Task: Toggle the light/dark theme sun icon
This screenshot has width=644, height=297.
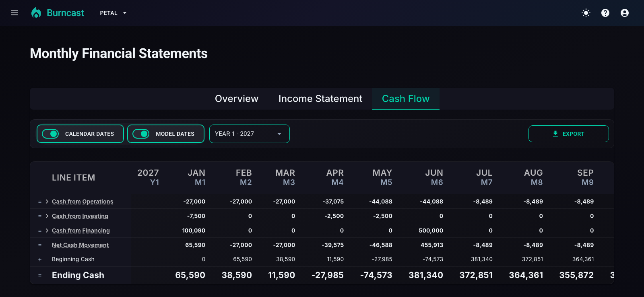Action: click(x=586, y=13)
